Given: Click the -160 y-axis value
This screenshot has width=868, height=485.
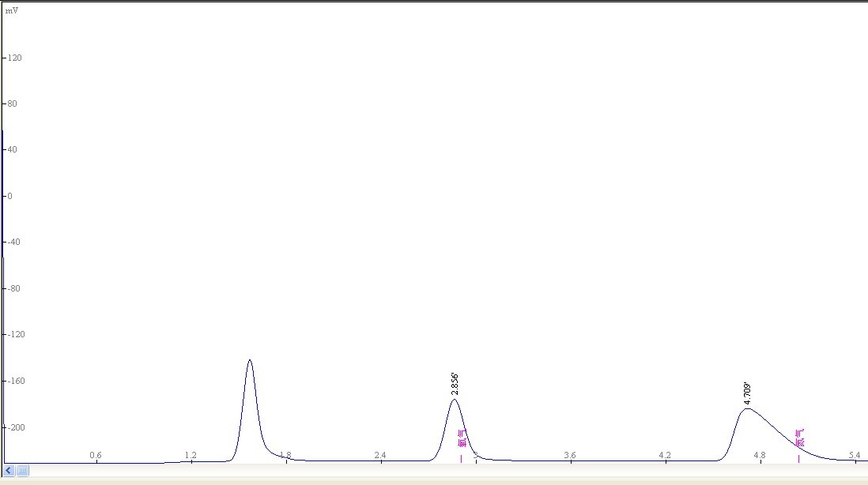Looking at the screenshot, I should 16,381.
